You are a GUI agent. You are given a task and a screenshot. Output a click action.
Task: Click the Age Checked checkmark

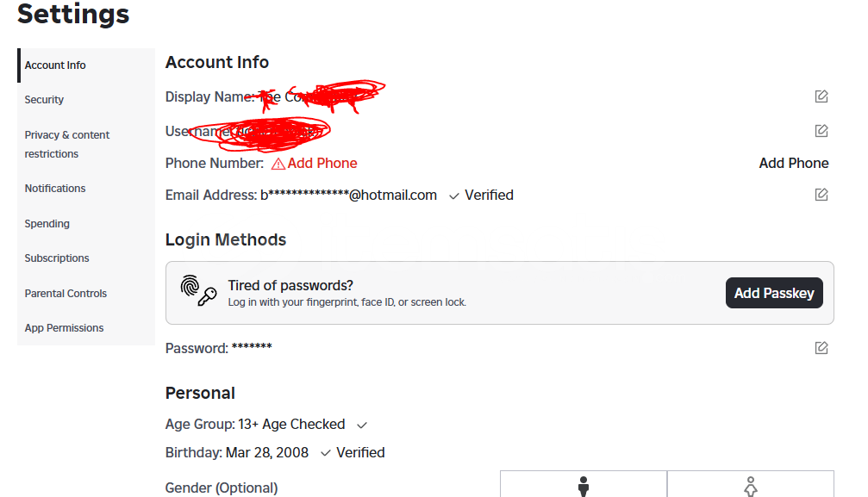click(362, 425)
